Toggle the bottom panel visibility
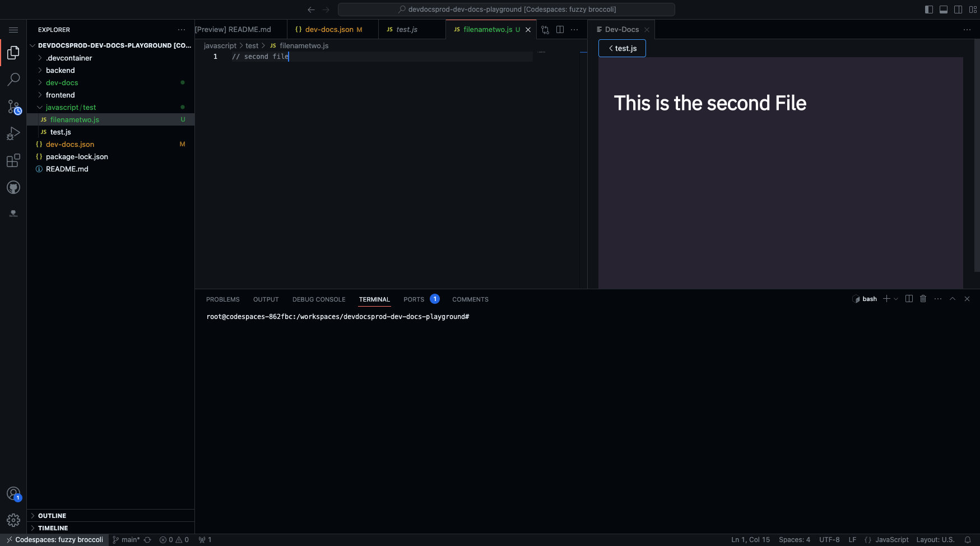This screenshot has width=980, height=546. tap(944, 10)
